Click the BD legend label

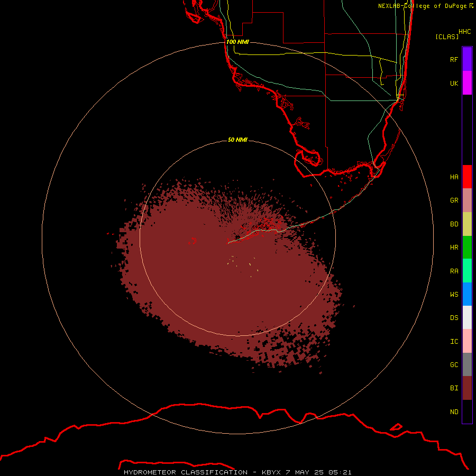454,224
